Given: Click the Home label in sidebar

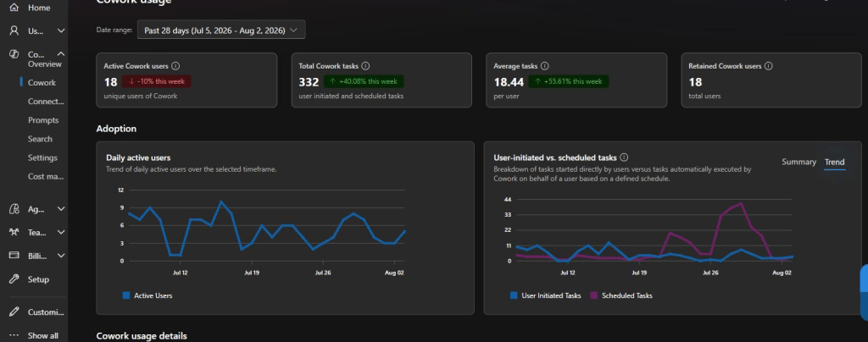Looking at the screenshot, I should pyautogui.click(x=39, y=8).
